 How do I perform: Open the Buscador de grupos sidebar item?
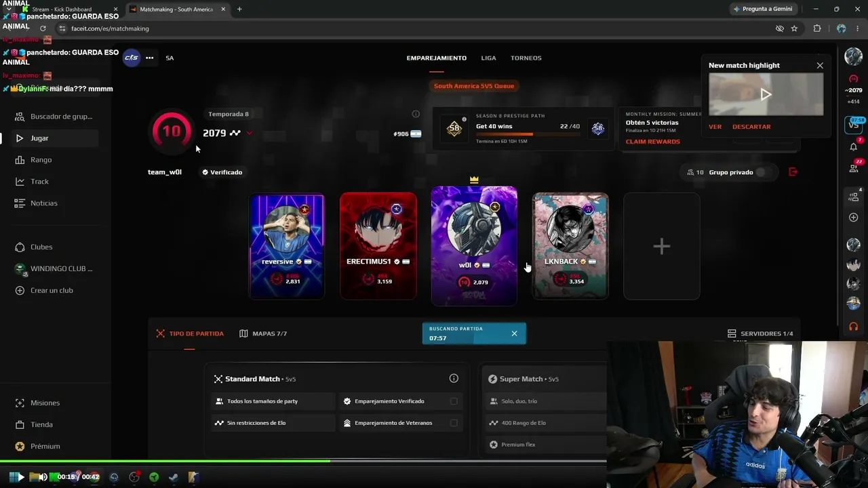(56, 117)
